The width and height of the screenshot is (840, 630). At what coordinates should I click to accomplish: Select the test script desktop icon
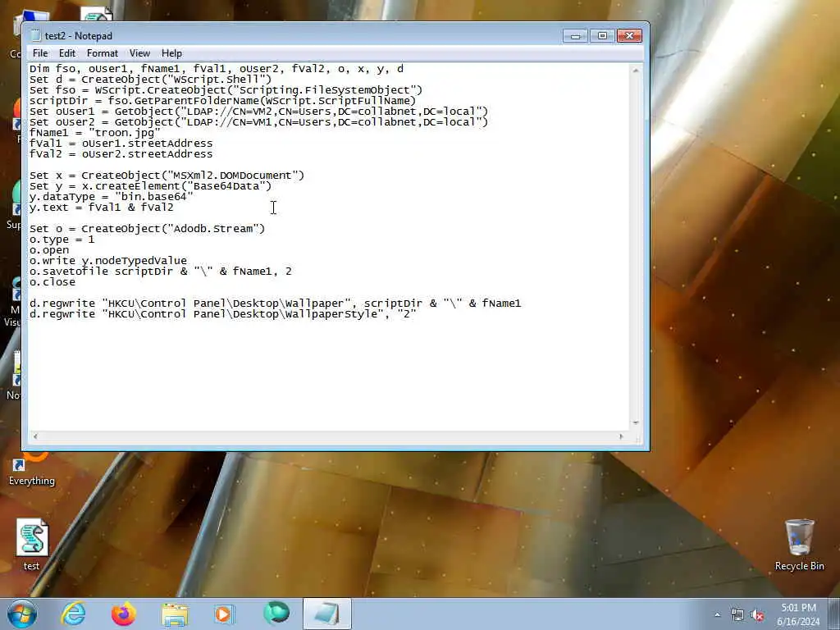click(x=32, y=545)
